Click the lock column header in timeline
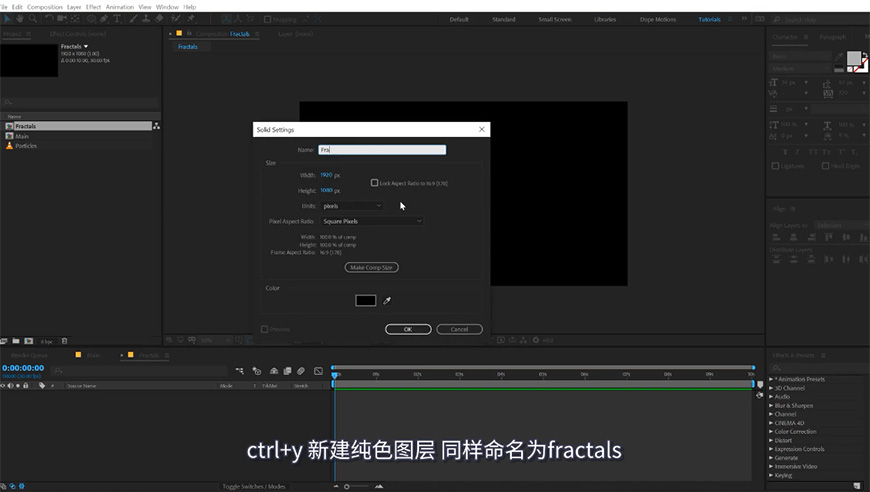The height and width of the screenshot is (492, 870). point(26,386)
